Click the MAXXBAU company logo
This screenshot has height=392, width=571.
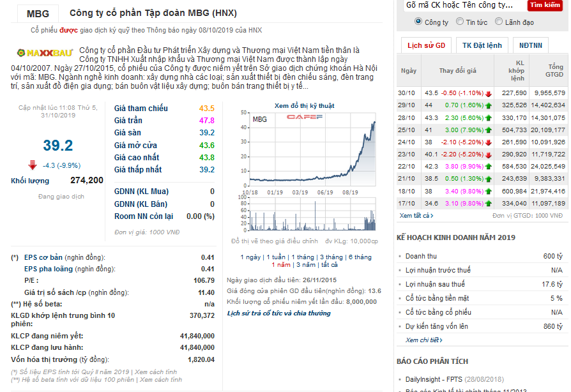(45, 53)
